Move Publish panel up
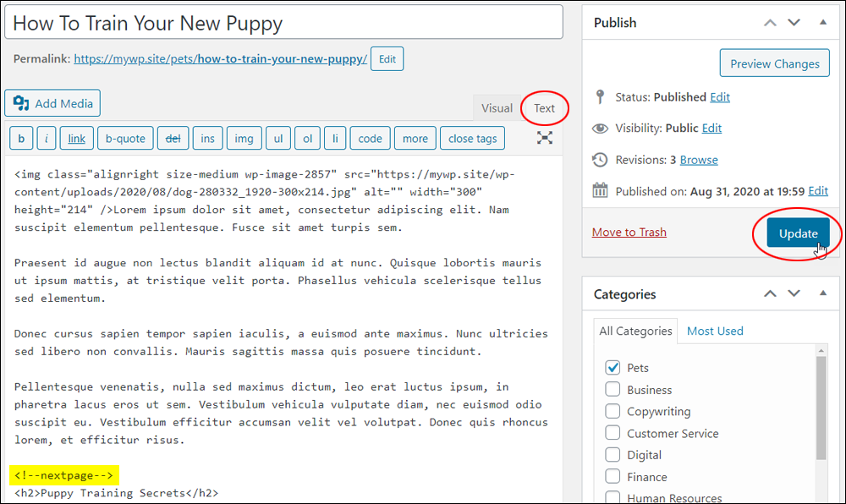This screenshot has width=846, height=504. tap(770, 23)
